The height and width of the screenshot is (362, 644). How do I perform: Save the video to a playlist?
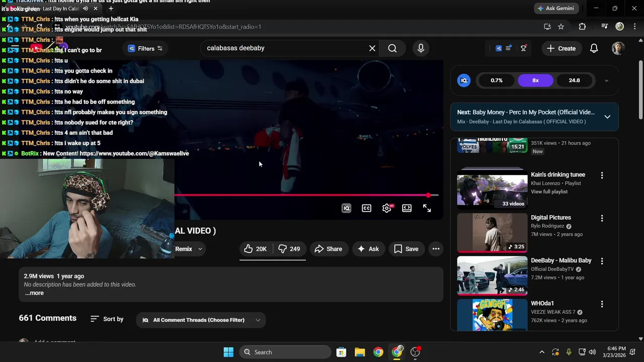(x=406, y=249)
